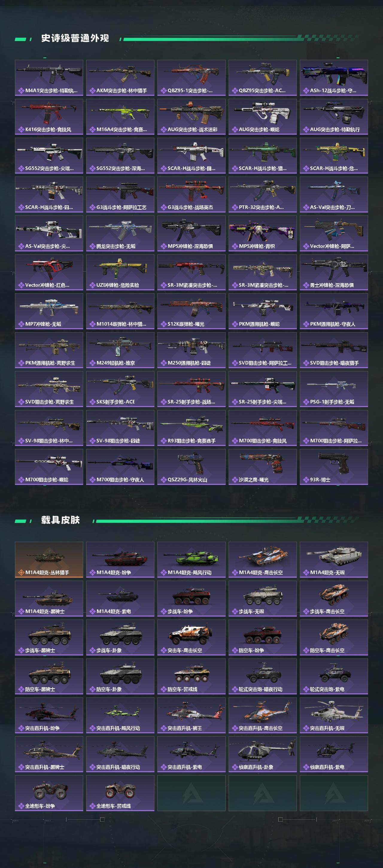Click rarity diamond icon on M4A1突击步枪 card
Image resolution: width=383 pixels, height=868 pixels.
21,91
